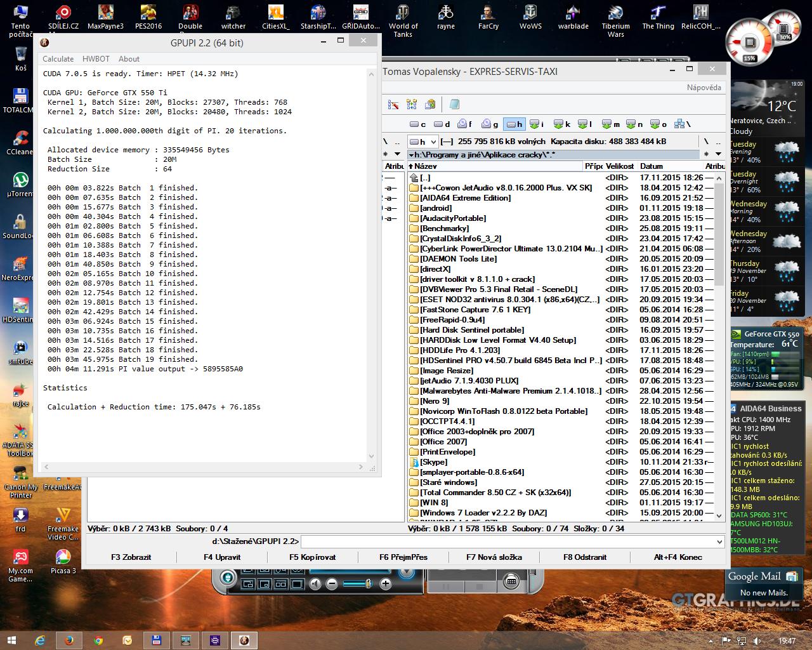This screenshot has width=812, height=650.
Task: Click jetAudio round grid button
Action: (511, 581)
